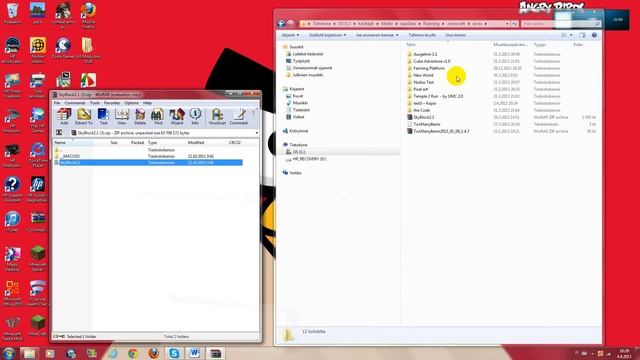Click the Windows Start button
640x360 pixels.
coord(9,353)
